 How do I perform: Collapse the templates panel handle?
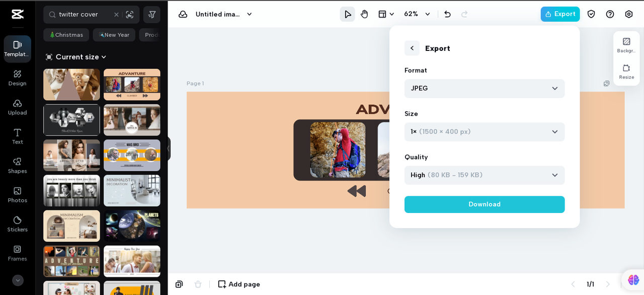pyautogui.click(x=169, y=149)
